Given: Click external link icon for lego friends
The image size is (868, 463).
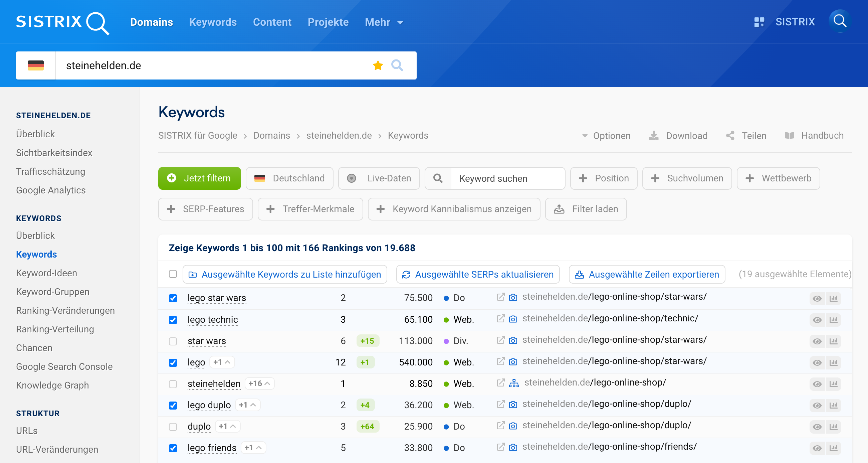Looking at the screenshot, I should pos(501,447).
